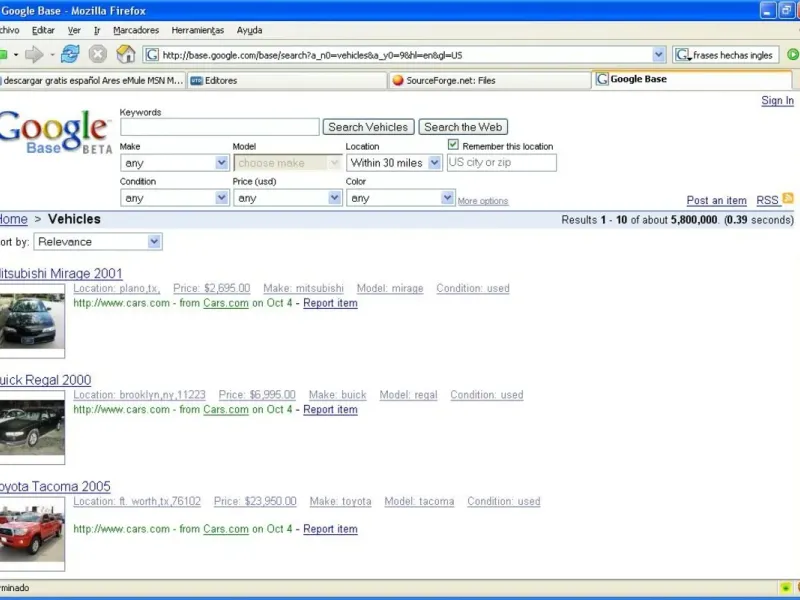Screen dimensions: 800x600
Task: Click the status bar green indicator icon
Action: tap(786, 588)
